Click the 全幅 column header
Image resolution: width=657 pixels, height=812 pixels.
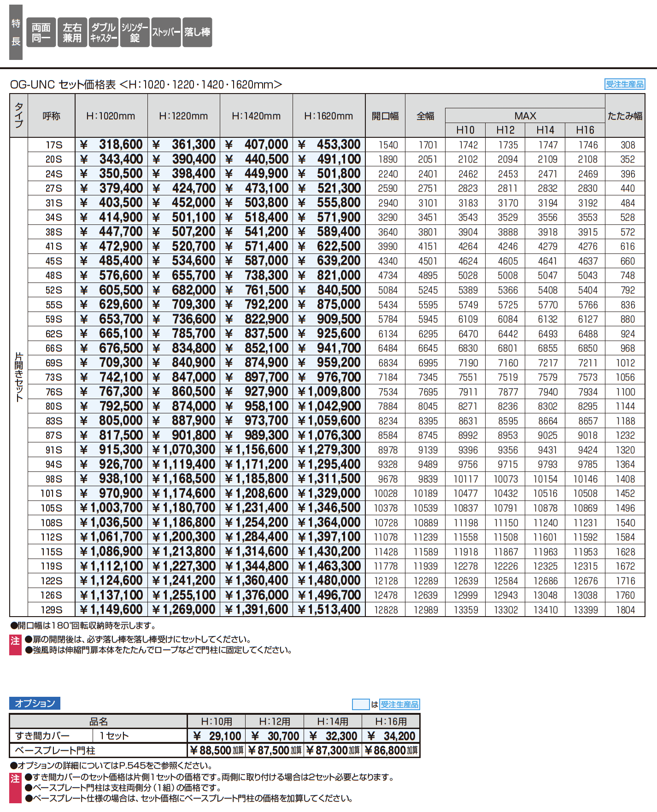(x=425, y=116)
